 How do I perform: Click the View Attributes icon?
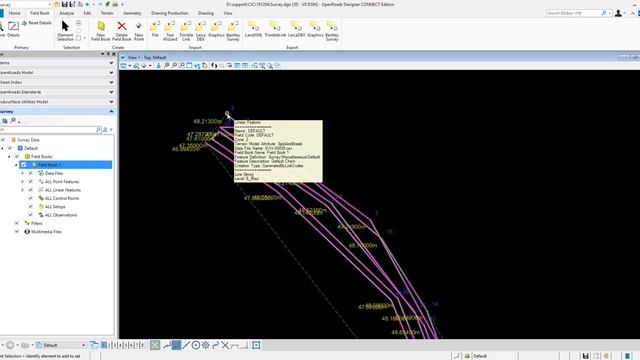(124, 65)
